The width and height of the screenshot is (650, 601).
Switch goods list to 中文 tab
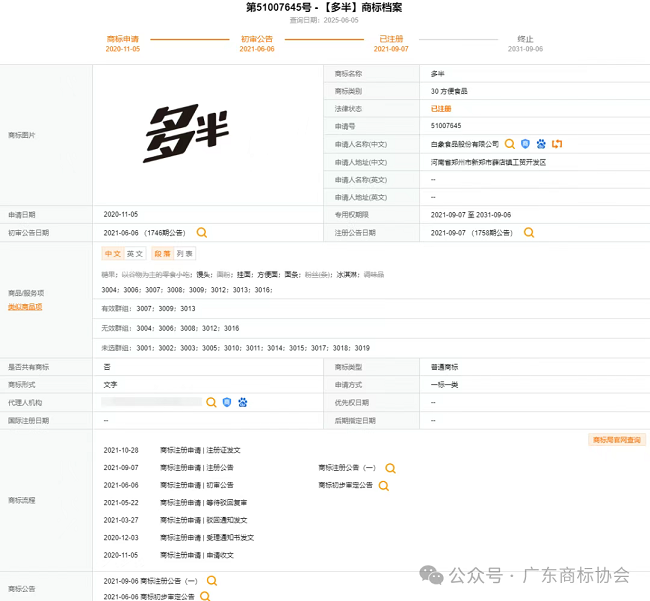(112, 254)
